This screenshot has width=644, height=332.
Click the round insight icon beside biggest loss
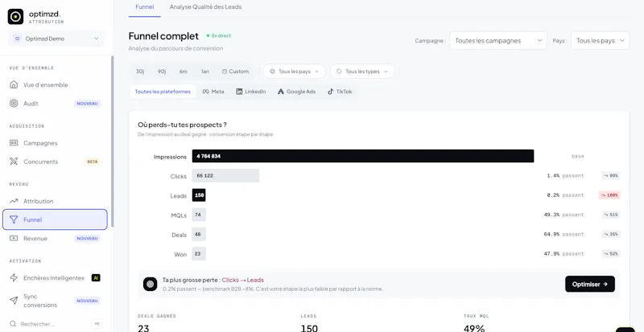point(151,284)
